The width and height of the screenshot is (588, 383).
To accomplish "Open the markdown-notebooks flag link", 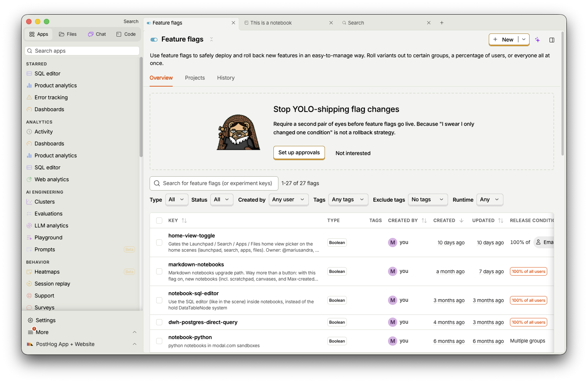I will [196, 264].
